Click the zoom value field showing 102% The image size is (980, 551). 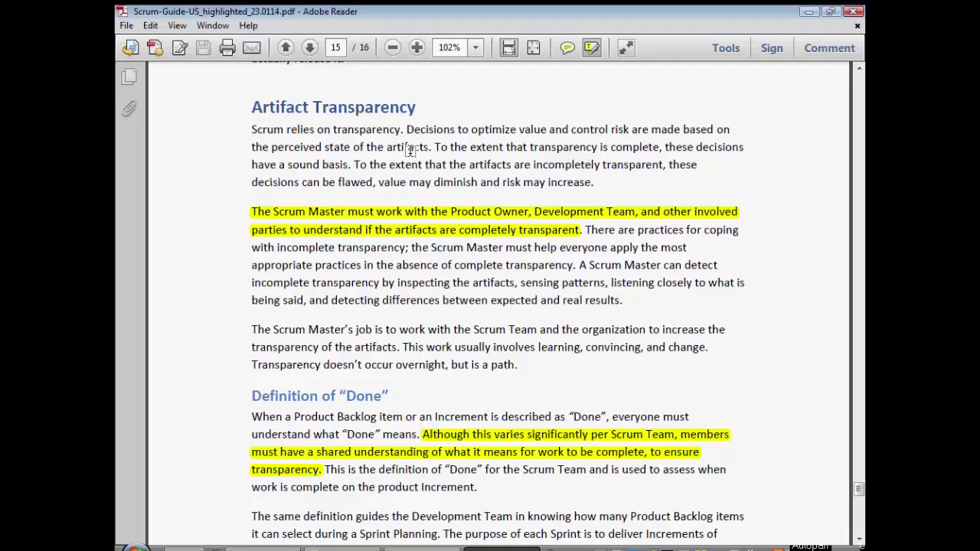[x=450, y=47]
